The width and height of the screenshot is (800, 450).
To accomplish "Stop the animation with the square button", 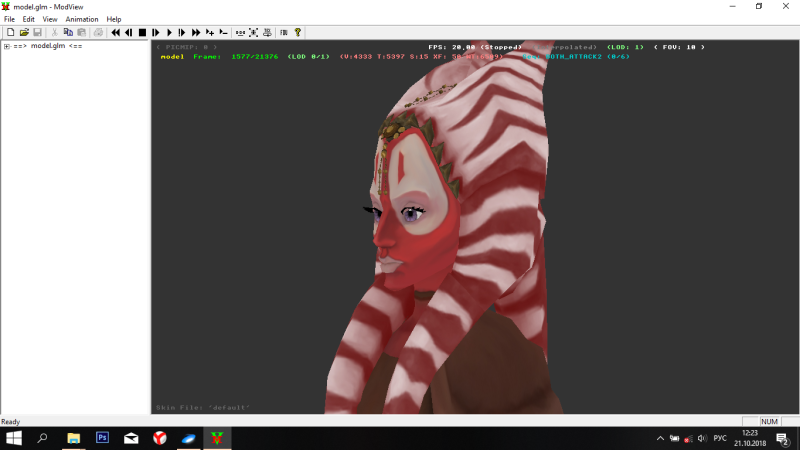I will click(142, 32).
